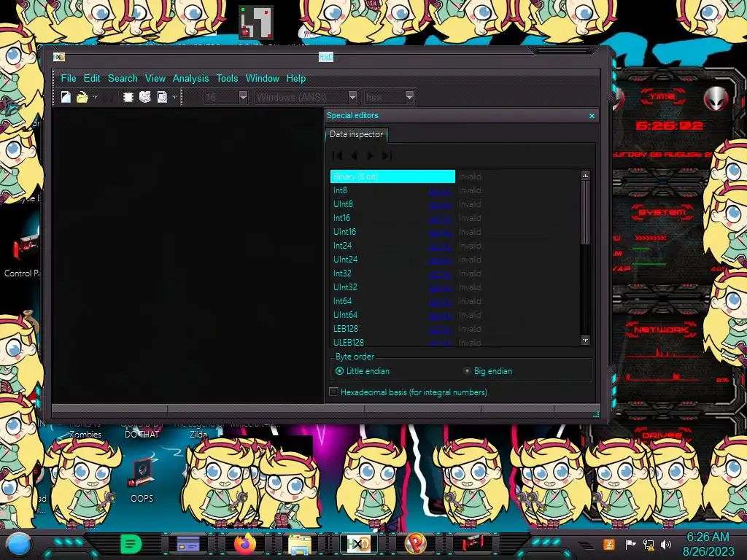Click the volume speaker tray icon
This screenshot has height=560, width=747.
[666, 544]
